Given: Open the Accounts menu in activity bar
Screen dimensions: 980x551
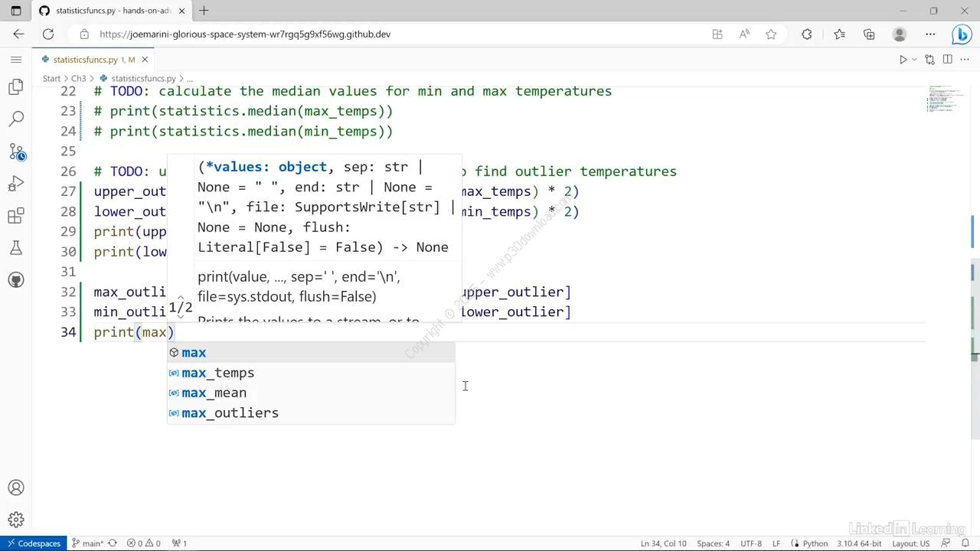Looking at the screenshot, I should click(x=16, y=487).
